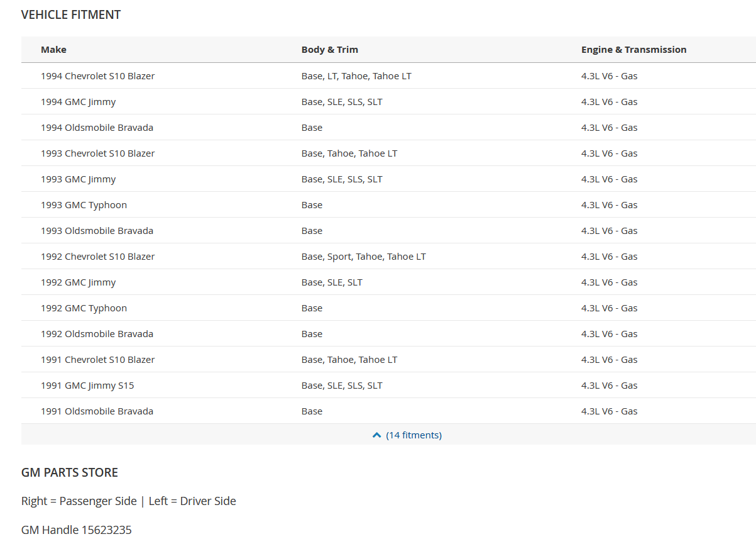756x539 pixels.
Task: Click the GM Handle 15623235 part number text
Action: 77,530
